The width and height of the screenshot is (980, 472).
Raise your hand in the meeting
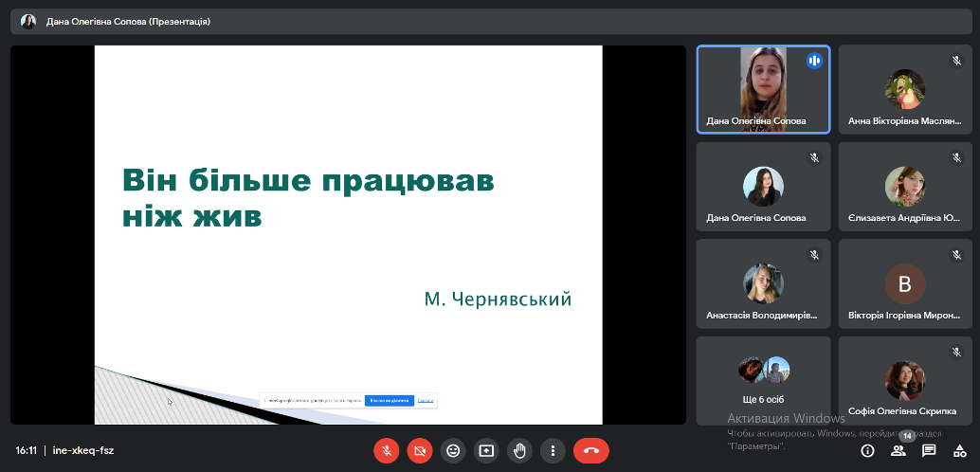coord(519,450)
